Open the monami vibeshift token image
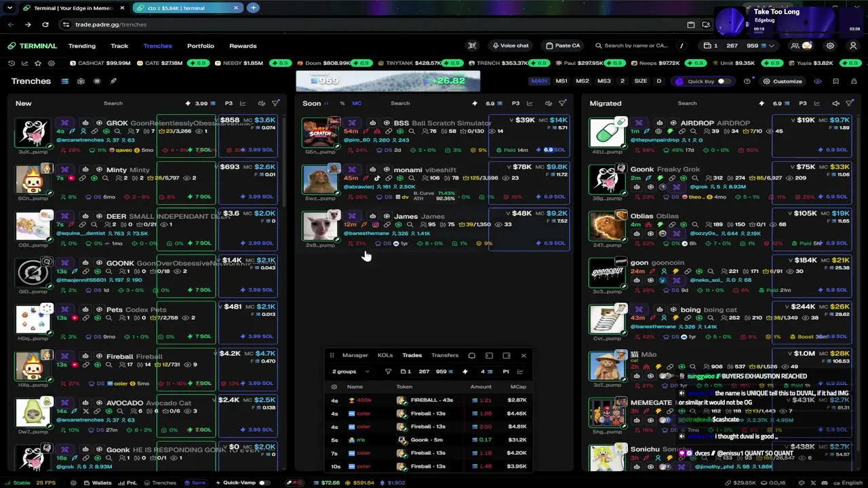 pos(320,179)
